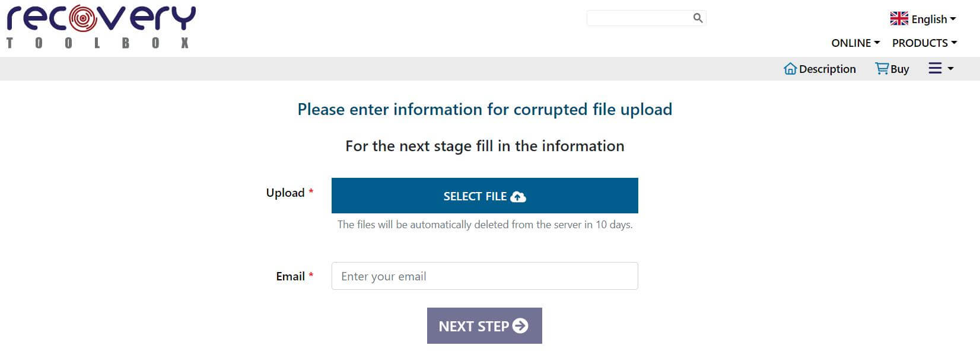
Task: Expand the caret next to hamburger menu
Action: 950,69
